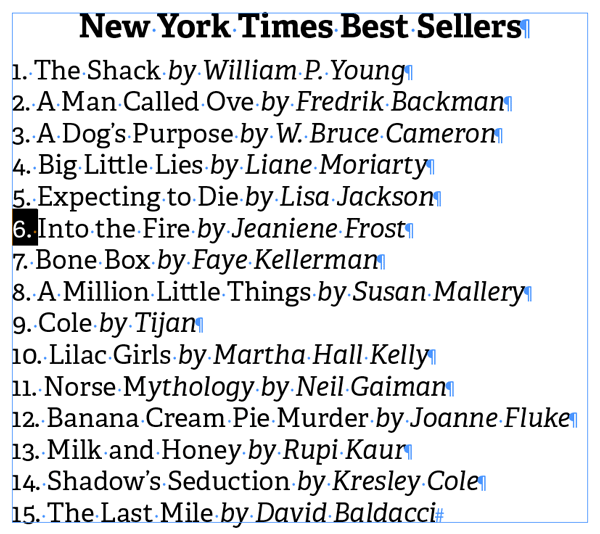The height and width of the screenshot is (534, 600).
Task: Click the author name Fredrik Backman
Action: [399, 102]
